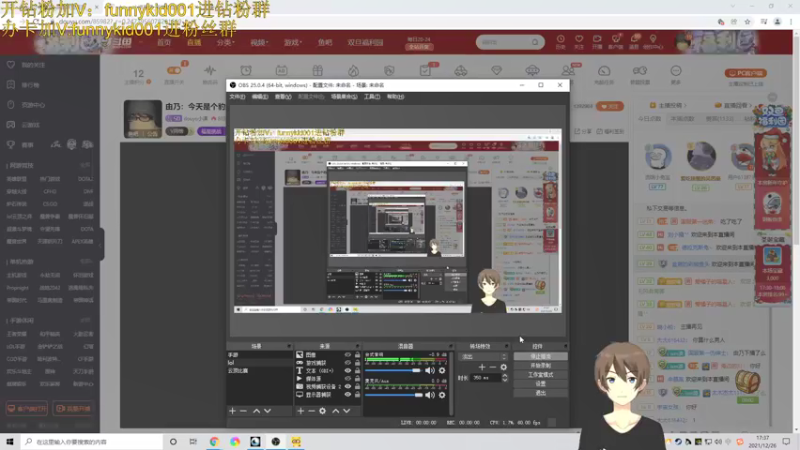The image size is (800, 450).
Task: Open the 查看(V) menu in OBS
Action: tap(283, 96)
